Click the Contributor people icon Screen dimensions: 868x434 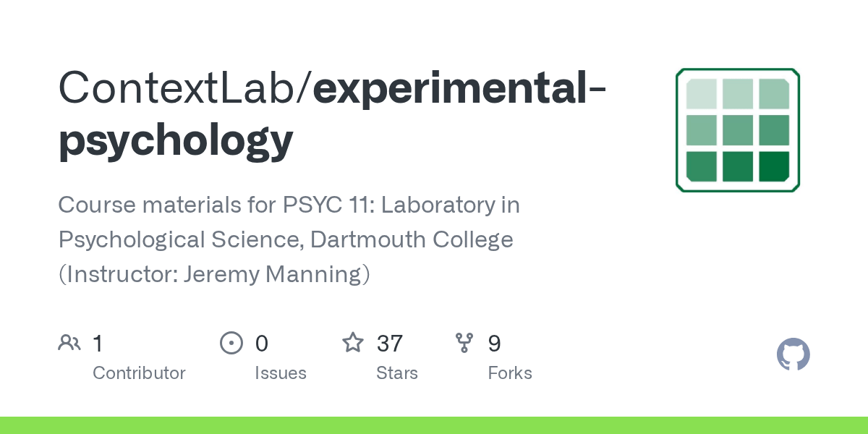(69, 343)
